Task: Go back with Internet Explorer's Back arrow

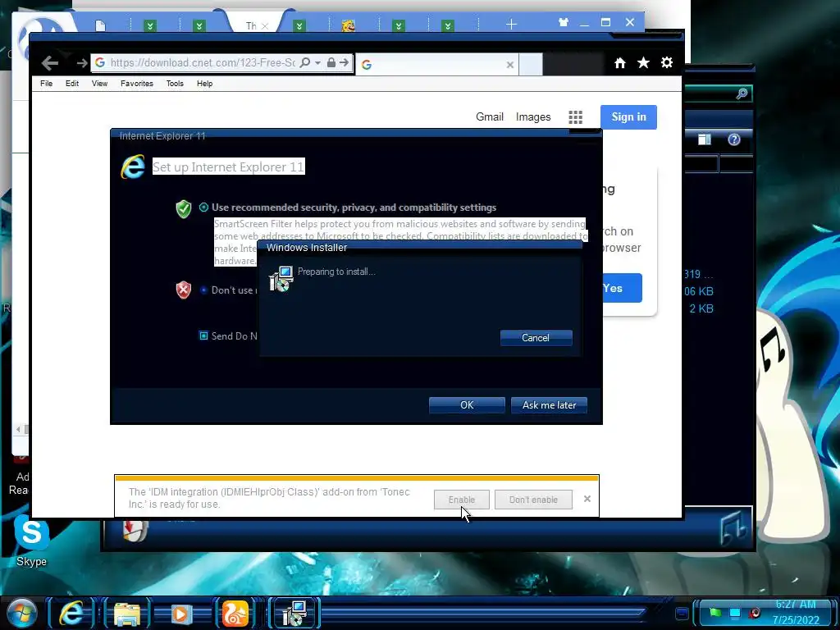Action: coord(50,63)
